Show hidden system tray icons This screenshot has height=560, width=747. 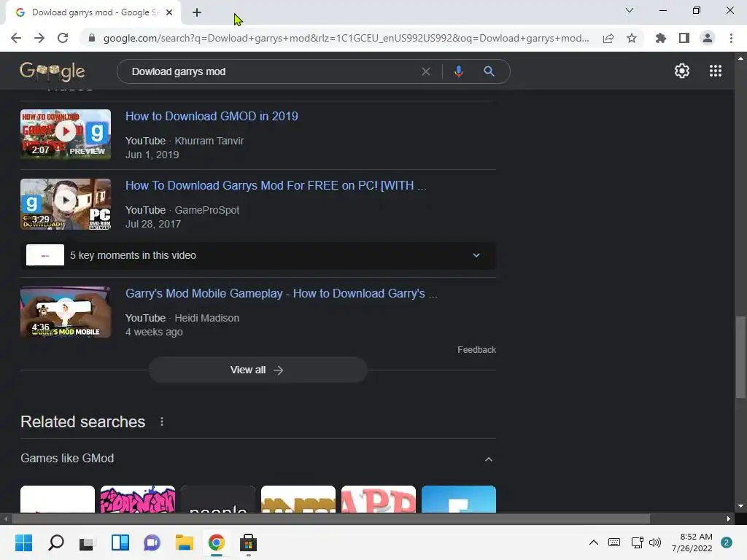pos(594,542)
